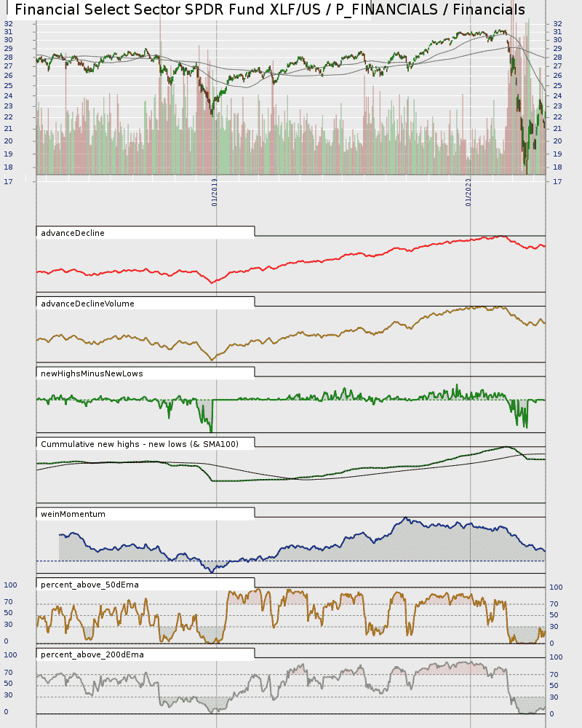Screen dimensions: 582x728
Task: Click right-axis 100 of the percent_above_200dEma panel
Action: 556,657
